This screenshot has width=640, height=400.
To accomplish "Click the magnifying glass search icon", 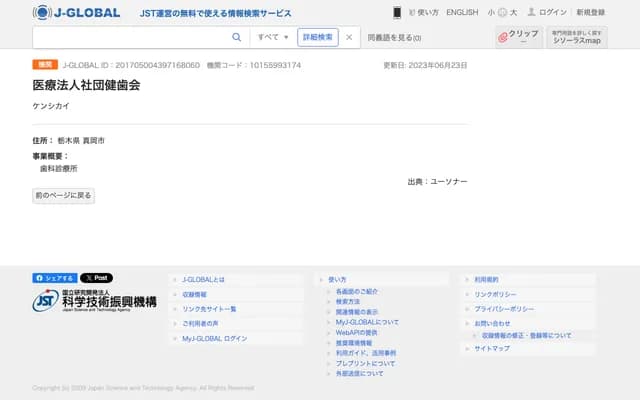I will [237, 37].
